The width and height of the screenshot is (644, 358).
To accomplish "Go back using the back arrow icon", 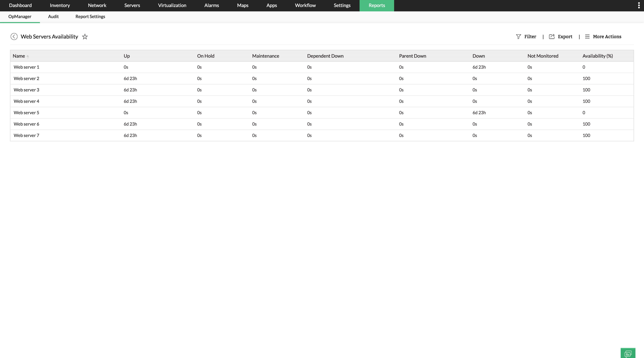I will [x=14, y=37].
